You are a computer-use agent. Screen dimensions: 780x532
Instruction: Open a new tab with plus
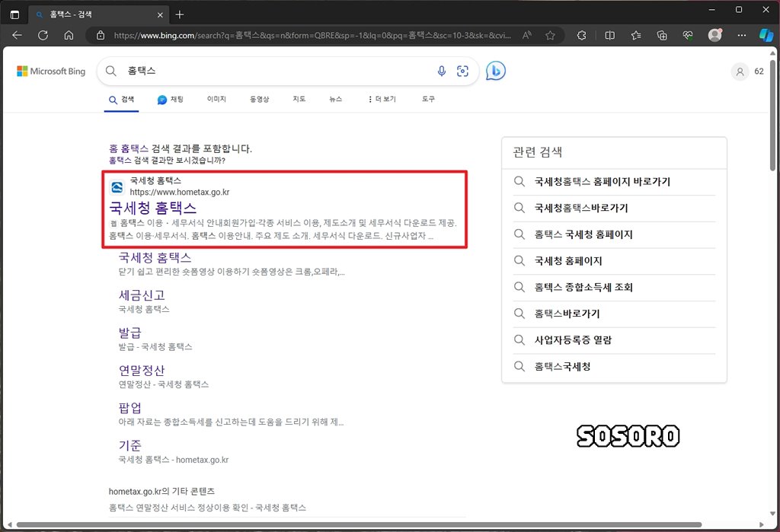pos(180,14)
